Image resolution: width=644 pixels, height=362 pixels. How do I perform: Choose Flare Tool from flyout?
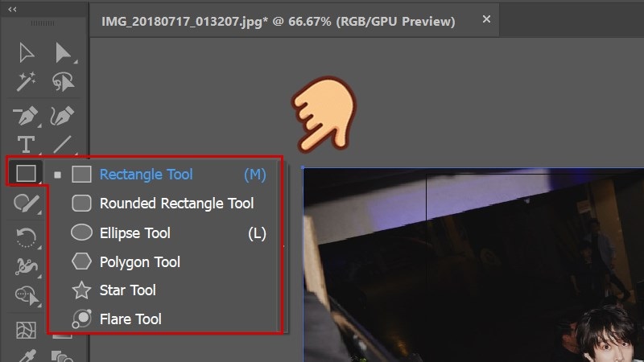130,319
